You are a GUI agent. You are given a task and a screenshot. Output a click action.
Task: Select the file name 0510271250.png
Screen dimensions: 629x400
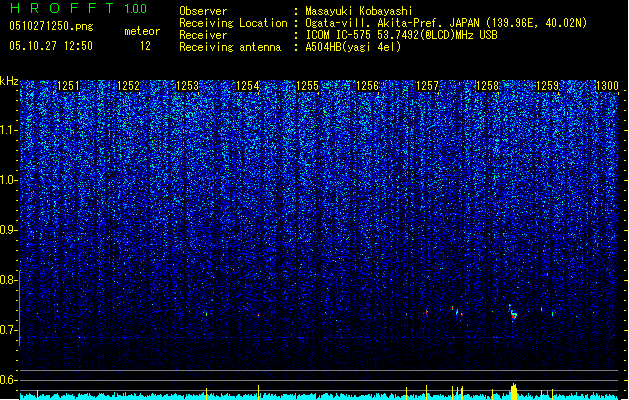click(x=51, y=26)
